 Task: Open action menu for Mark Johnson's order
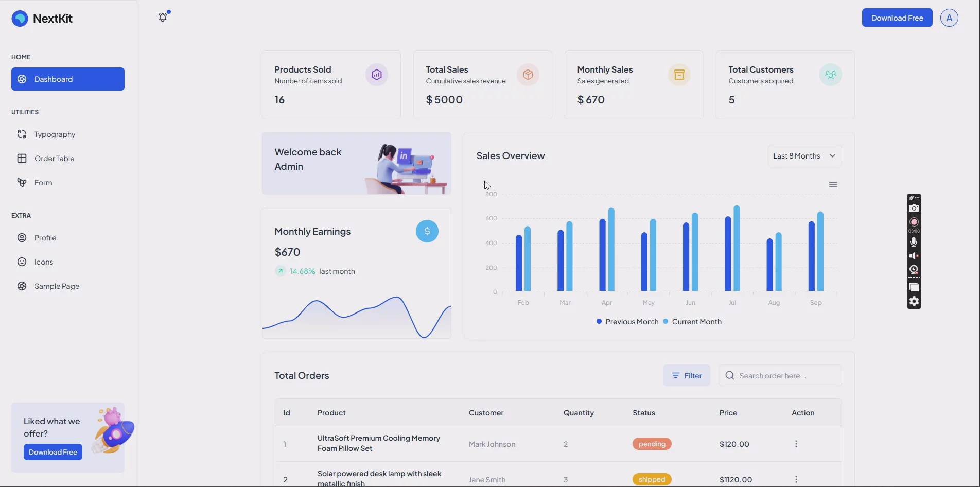coord(796,444)
